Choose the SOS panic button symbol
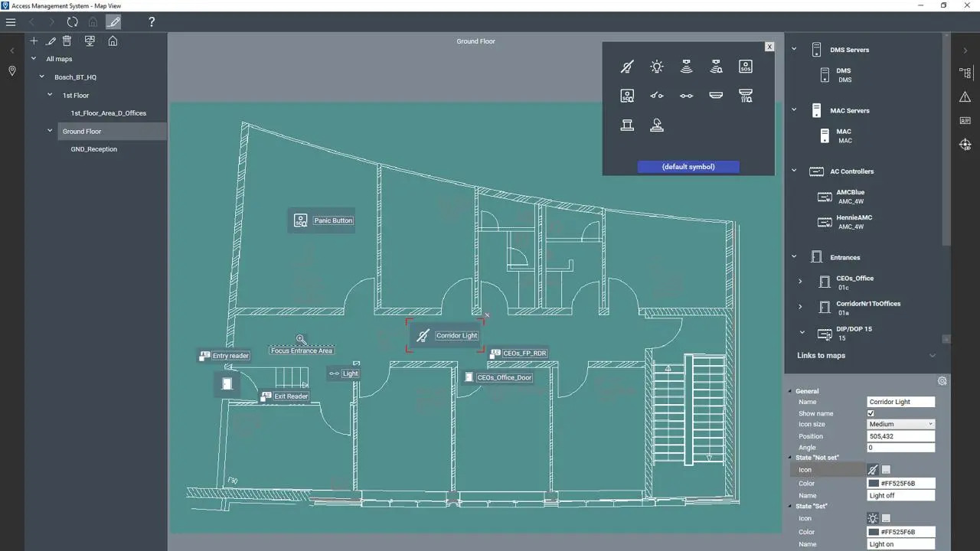Screen dimensions: 980x551 [745, 67]
